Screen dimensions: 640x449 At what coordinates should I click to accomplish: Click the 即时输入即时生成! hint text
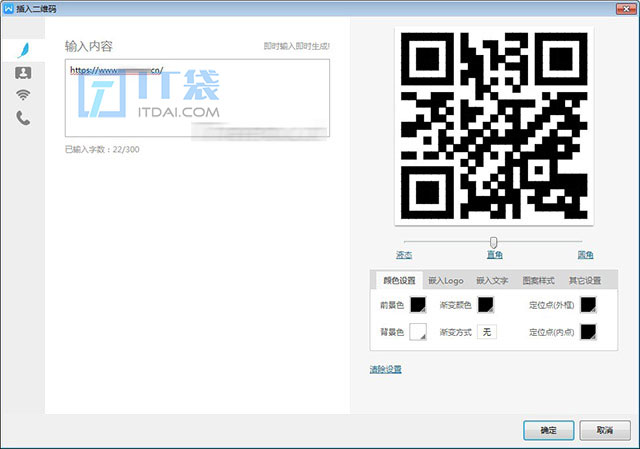coord(296,46)
